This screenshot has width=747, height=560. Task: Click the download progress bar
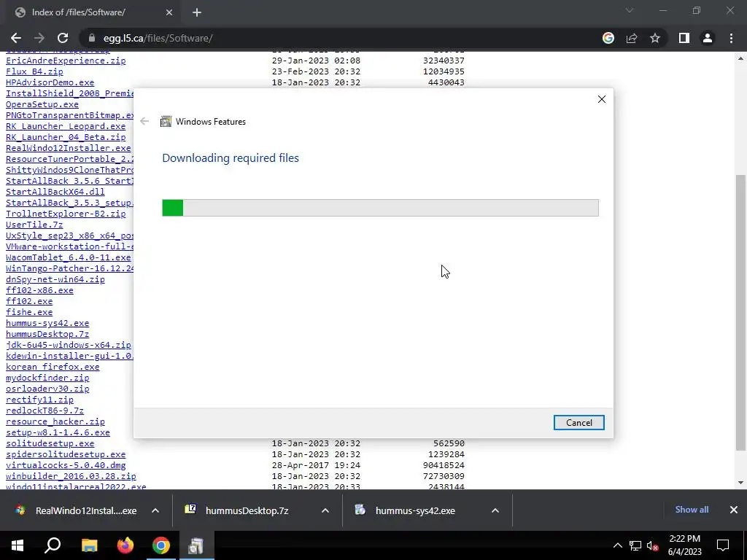point(380,208)
